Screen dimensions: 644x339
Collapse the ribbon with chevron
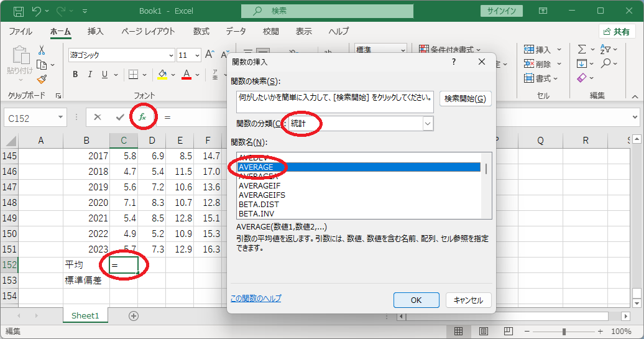click(x=635, y=96)
